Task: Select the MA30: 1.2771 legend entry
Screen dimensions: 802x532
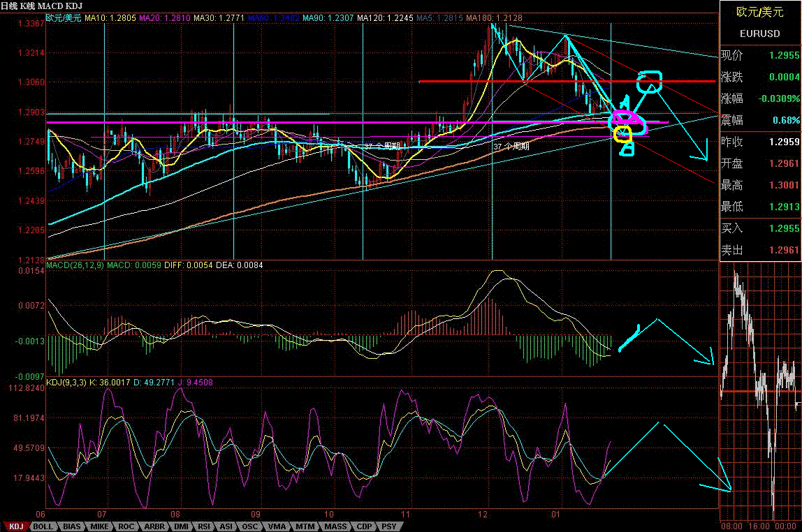Action: pos(219,18)
